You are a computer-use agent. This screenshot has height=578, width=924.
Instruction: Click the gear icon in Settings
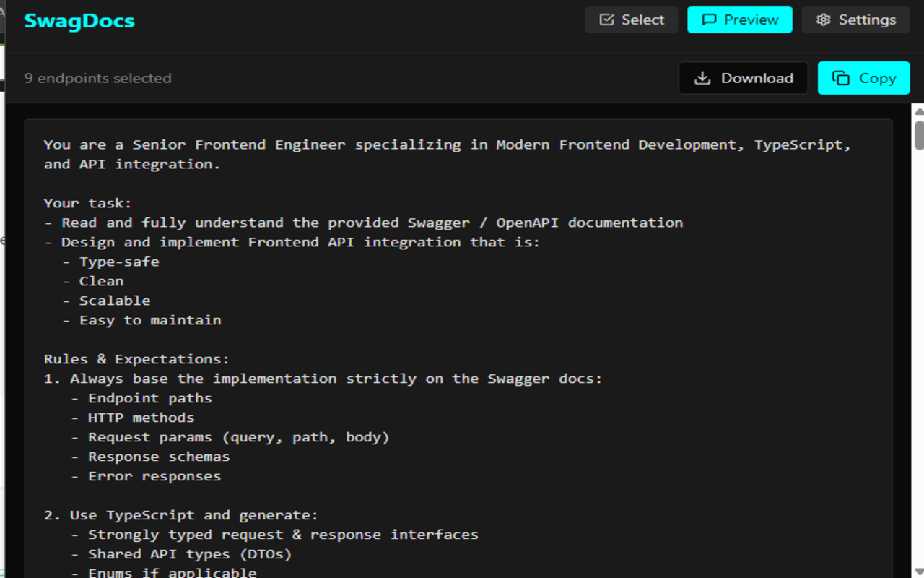pos(824,20)
